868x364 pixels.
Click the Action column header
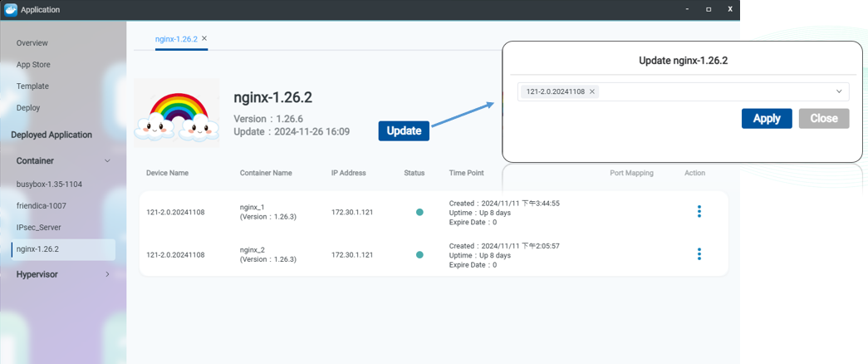(x=694, y=173)
